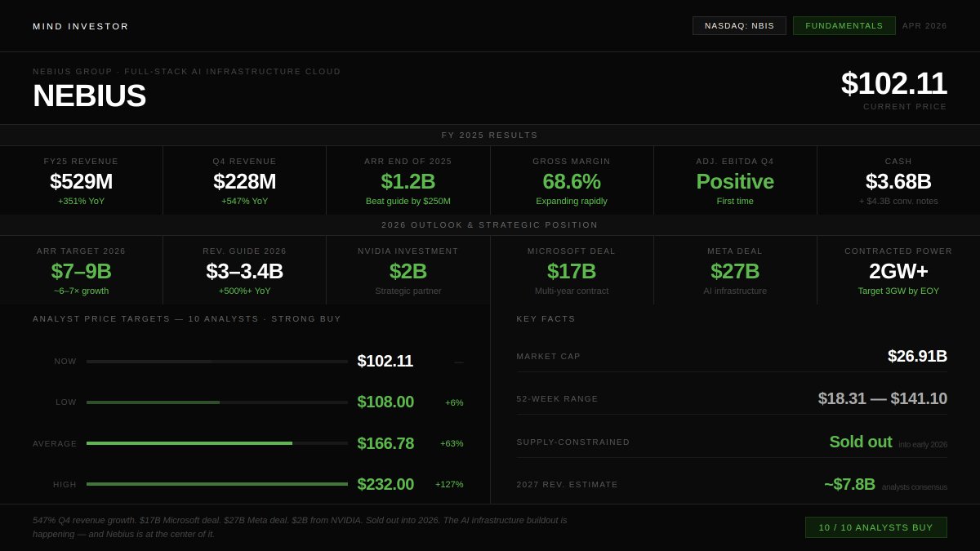
Task: Click the ~6–7× growth note
Action: tap(82, 291)
